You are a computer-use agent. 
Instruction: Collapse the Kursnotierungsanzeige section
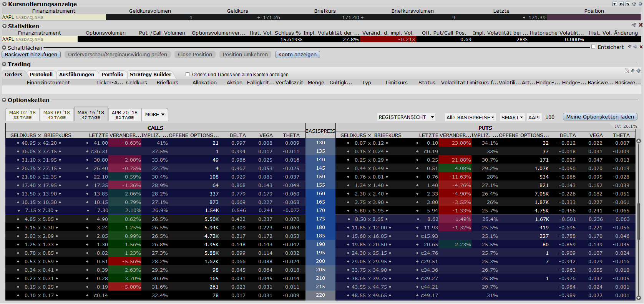[x=5, y=4]
